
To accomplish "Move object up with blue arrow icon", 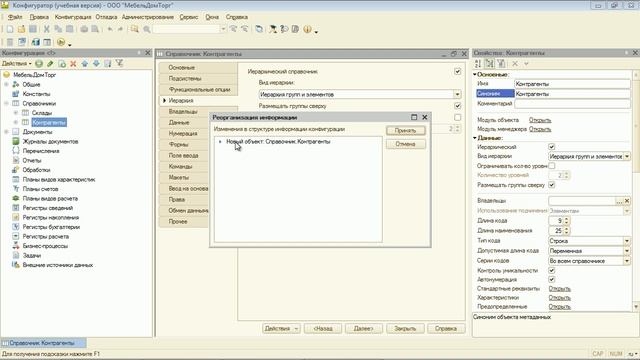I will click(x=84, y=64).
